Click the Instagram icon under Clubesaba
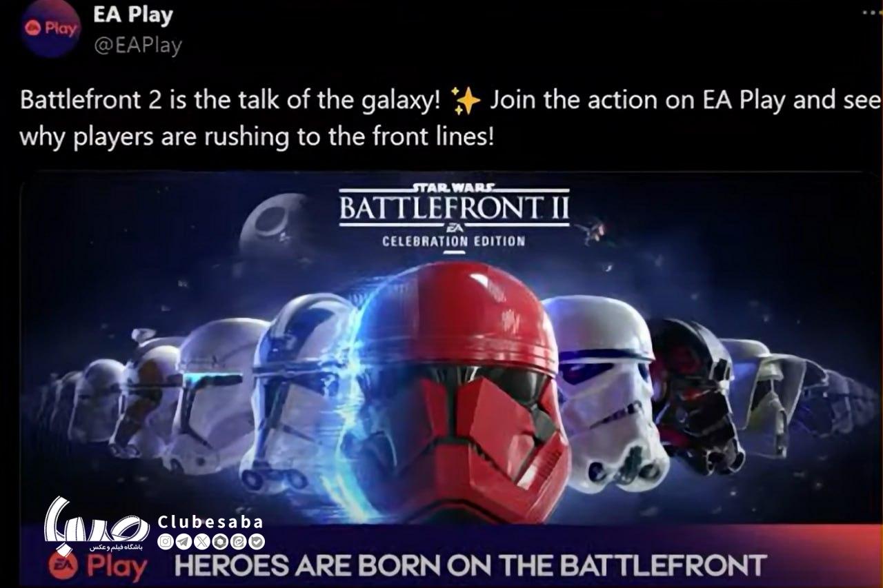Image resolution: width=883 pixels, height=588 pixels. (x=166, y=542)
